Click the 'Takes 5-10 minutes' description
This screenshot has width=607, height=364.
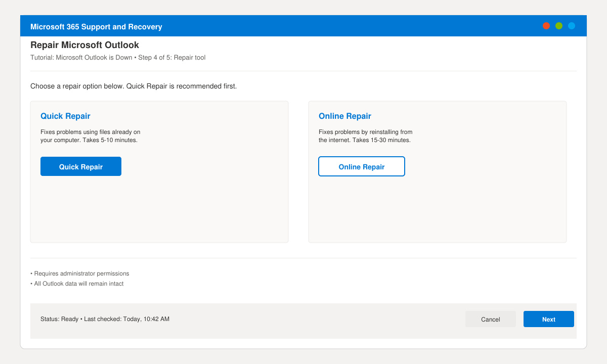(x=110, y=140)
